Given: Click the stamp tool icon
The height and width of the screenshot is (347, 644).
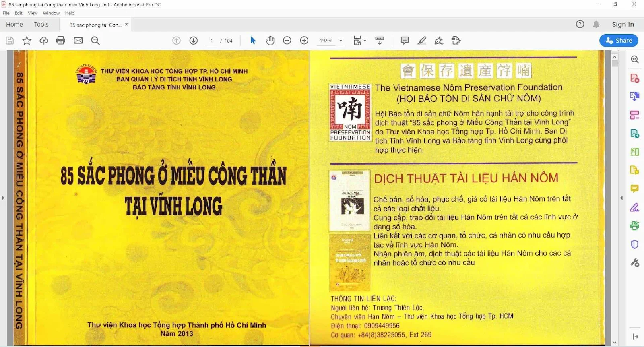Looking at the screenshot, I should tap(456, 41).
